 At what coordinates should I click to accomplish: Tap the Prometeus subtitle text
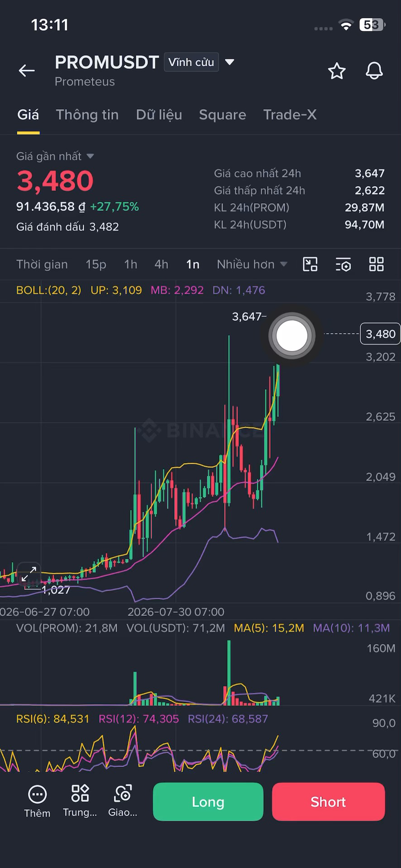85,82
